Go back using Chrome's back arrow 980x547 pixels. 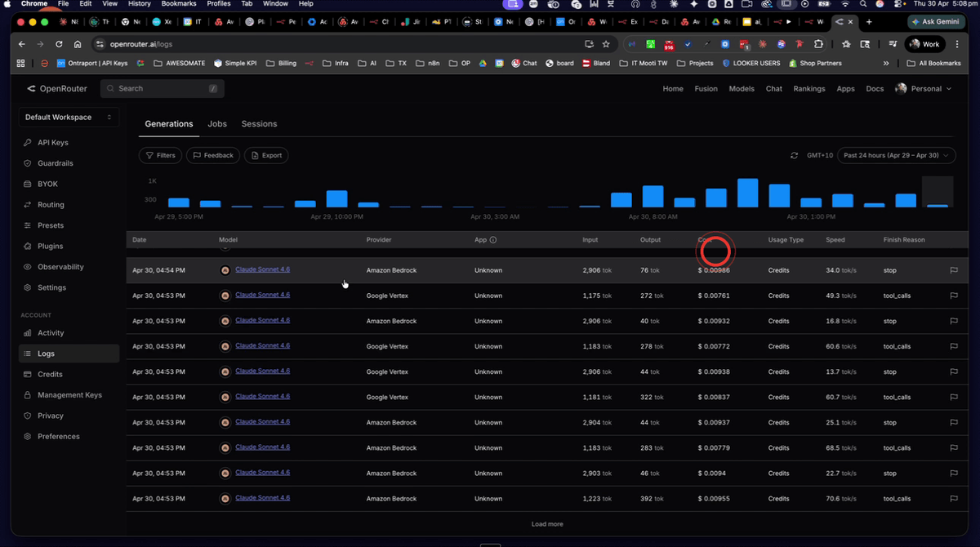click(x=22, y=44)
